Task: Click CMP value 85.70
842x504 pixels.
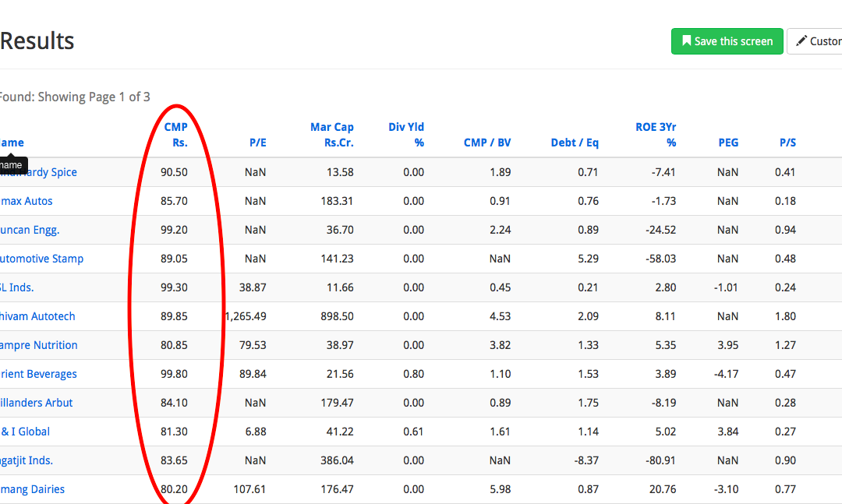Action: (x=174, y=201)
